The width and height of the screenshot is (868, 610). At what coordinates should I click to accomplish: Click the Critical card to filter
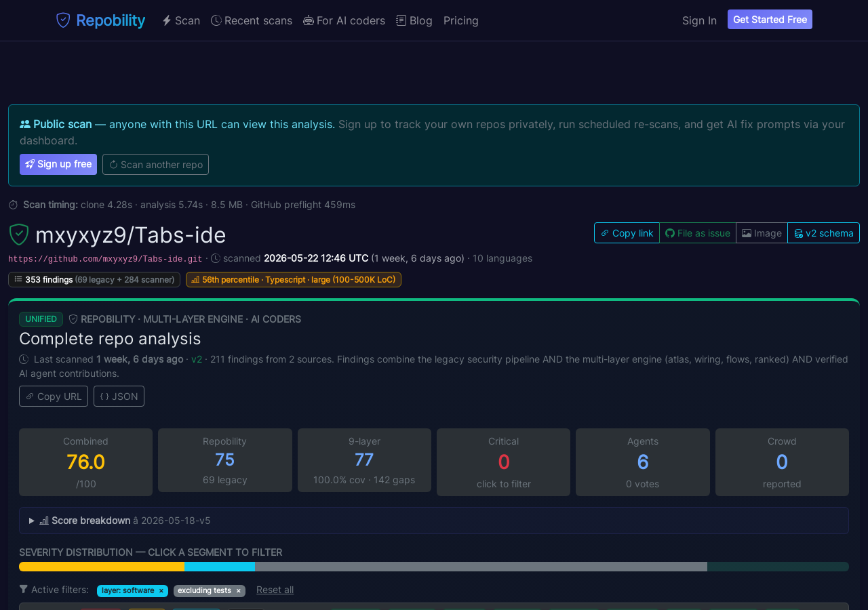pyautogui.click(x=503, y=462)
